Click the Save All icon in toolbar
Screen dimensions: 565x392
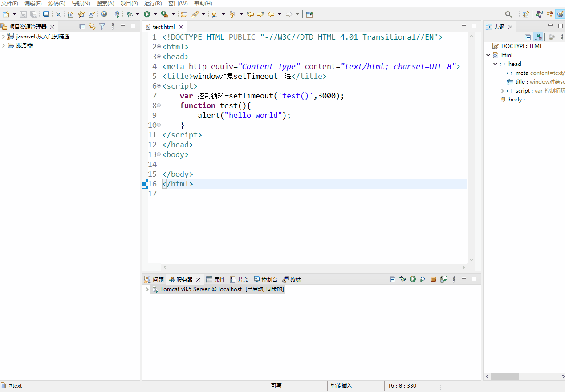pos(33,14)
